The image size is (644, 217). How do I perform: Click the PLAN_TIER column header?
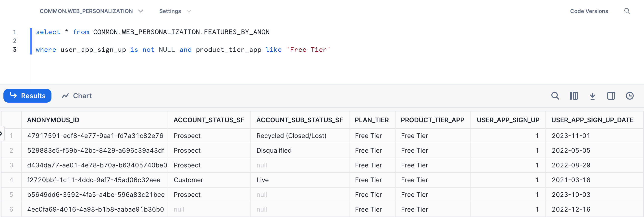pyautogui.click(x=372, y=120)
